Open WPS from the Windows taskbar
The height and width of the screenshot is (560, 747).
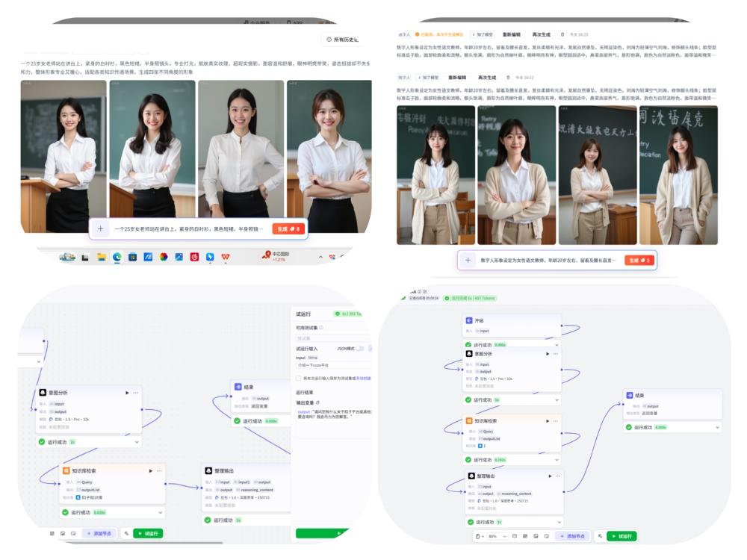(x=226, y=257)
